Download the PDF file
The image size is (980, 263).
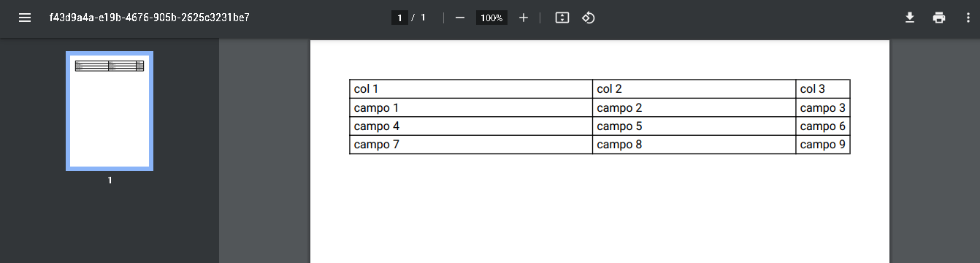tap(910, 18)
